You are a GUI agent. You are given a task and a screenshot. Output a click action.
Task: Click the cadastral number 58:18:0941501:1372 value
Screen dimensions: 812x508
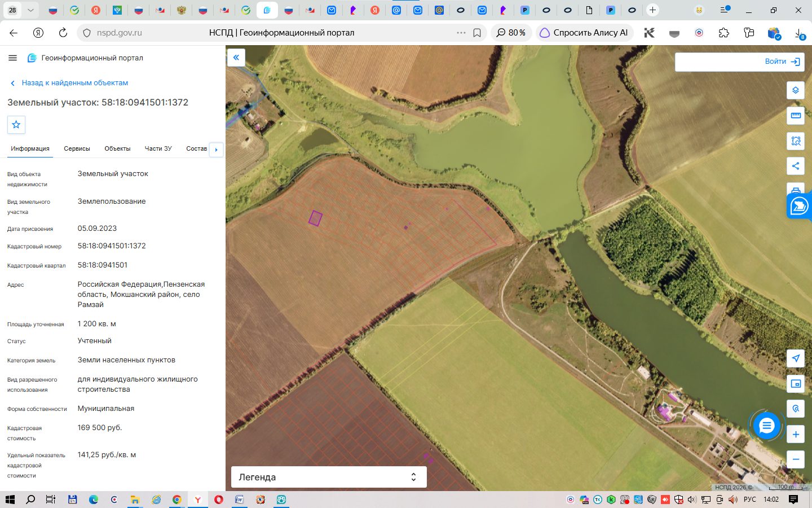point(112,246)
